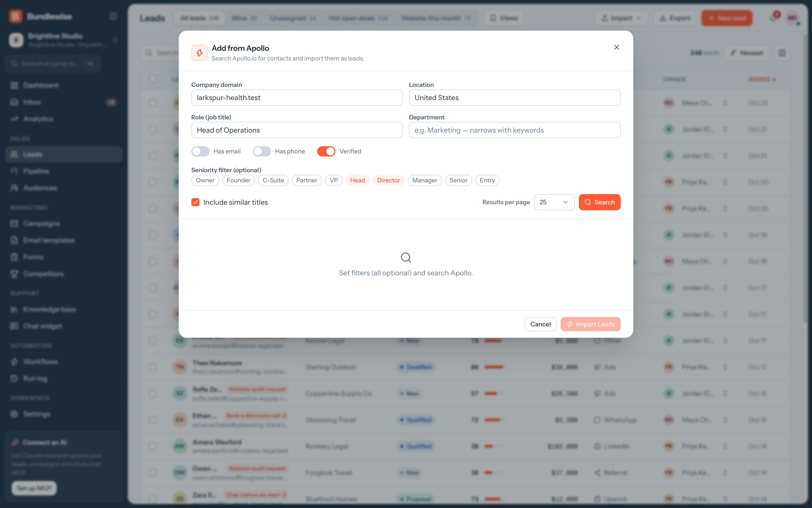Click the Knowledge base sidebar icon
The image size is (812, 508).
click(x=14, y=310)
